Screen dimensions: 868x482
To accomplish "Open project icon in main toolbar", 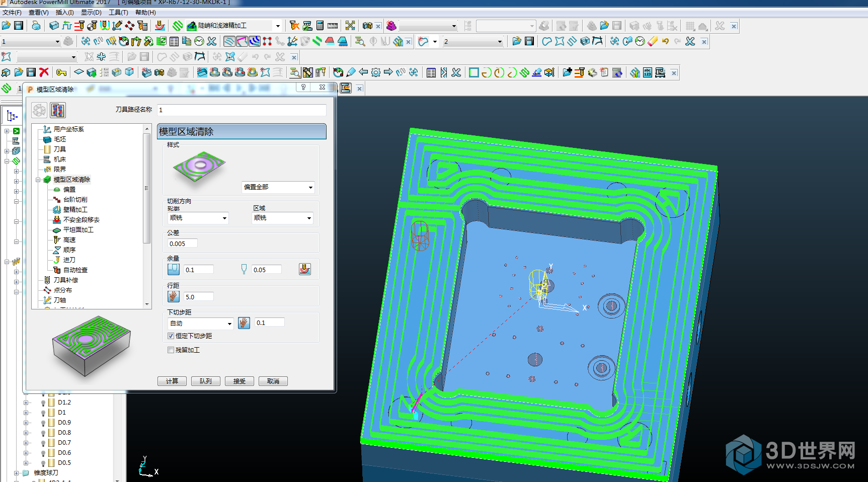I will tap(6, 26).
